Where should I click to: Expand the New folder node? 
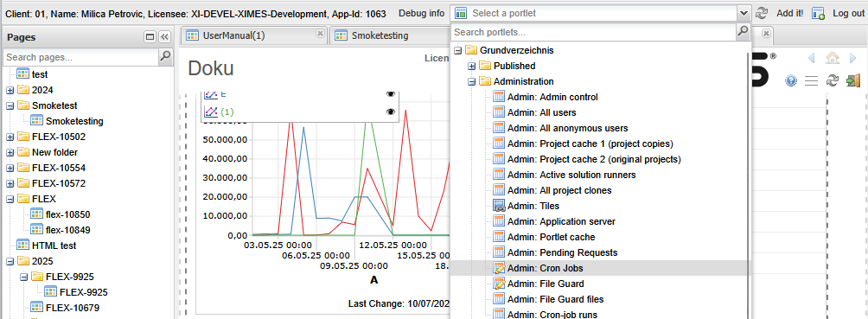click(x=10, y=152)
